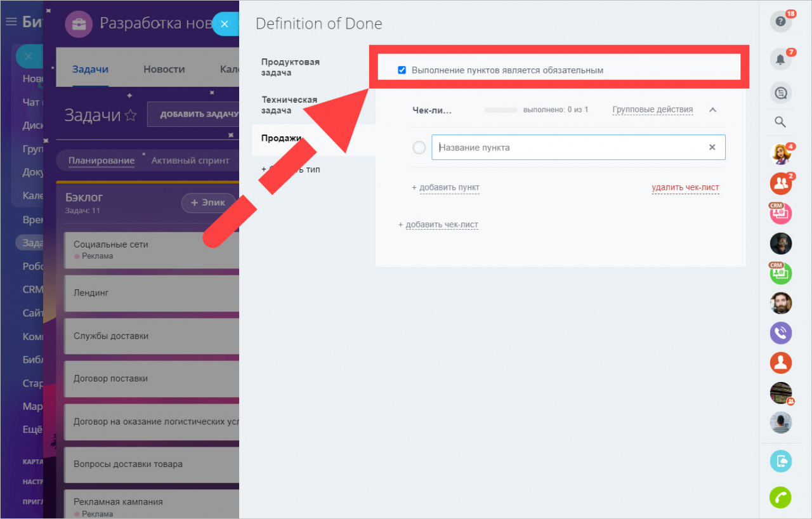Viewport: 812px width, 519px height.
Task: Clear the item name field with X
Action: 712,147
